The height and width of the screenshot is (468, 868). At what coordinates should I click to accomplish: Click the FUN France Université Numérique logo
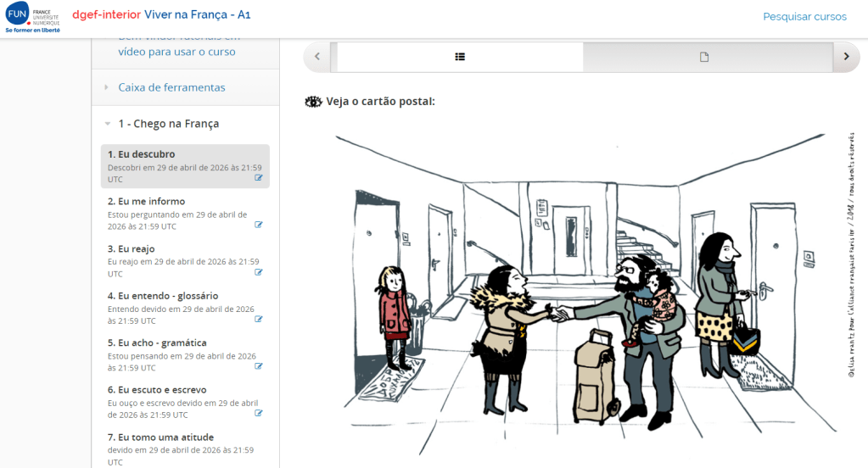[x=32, y=18]
